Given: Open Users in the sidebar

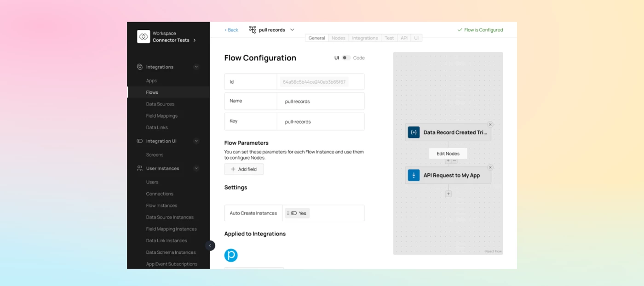Looking at the screenshot, I should (x=152, y=182).
